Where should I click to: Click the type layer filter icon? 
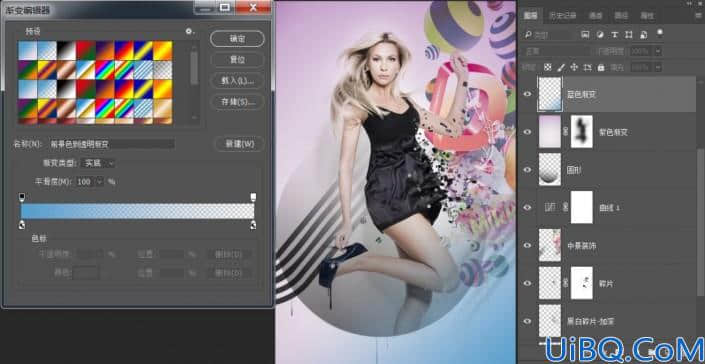[614, 35]
